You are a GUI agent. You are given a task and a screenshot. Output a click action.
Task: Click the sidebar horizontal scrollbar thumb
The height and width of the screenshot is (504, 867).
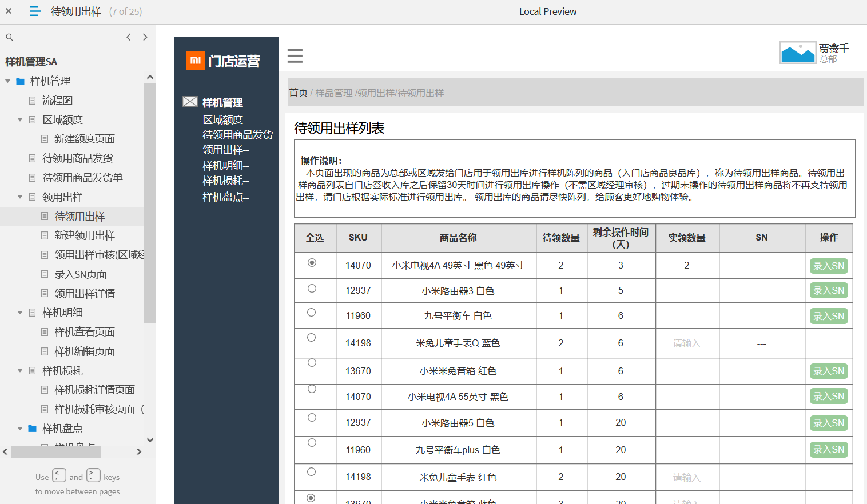point(56,451)
